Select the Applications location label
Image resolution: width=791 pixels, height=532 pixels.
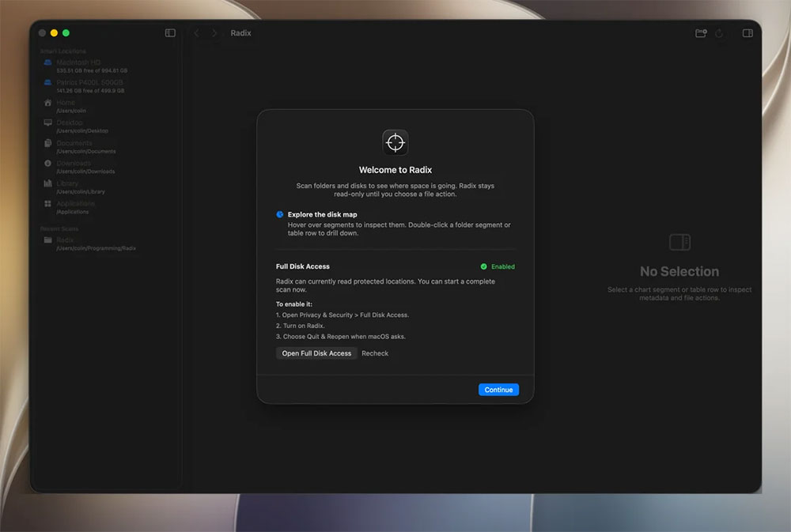tap(76, 203)
